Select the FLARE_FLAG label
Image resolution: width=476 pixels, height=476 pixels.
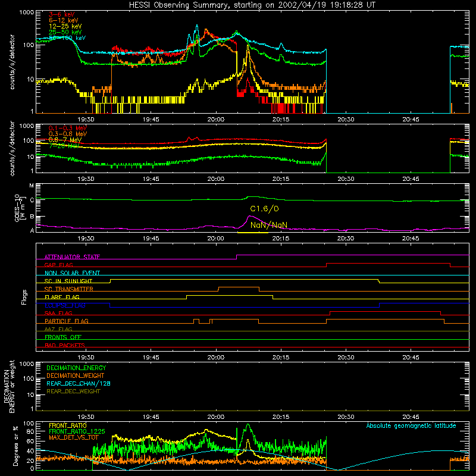click(x=62, y=297)
